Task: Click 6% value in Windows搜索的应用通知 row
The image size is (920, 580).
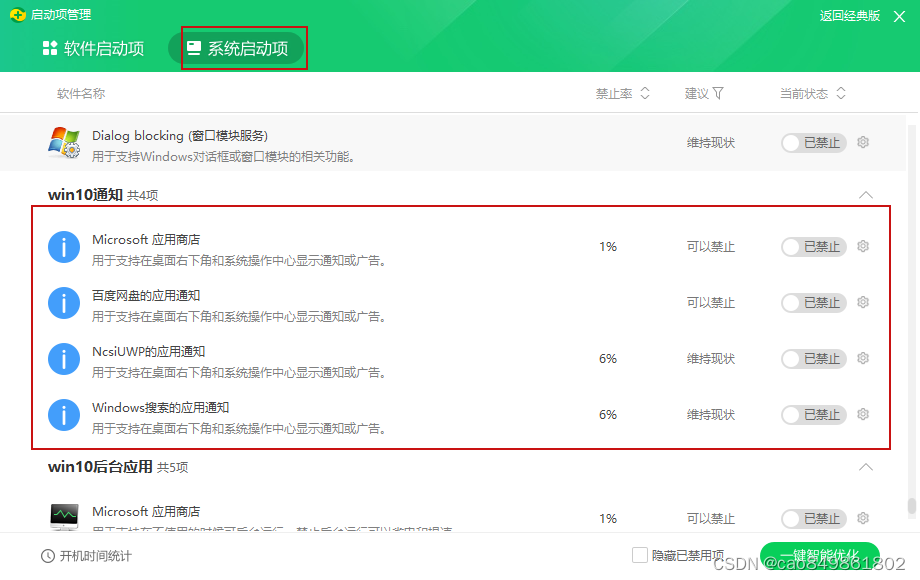Action: tap(608, 415)
